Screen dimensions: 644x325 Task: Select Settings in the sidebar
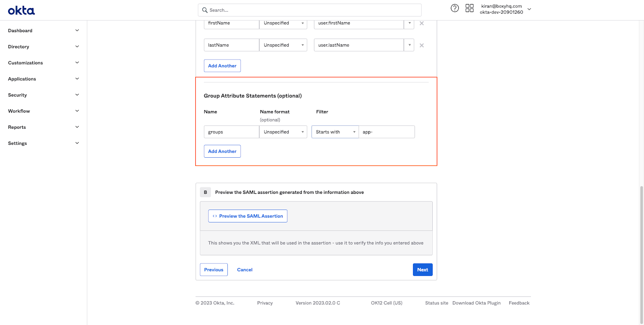point(17,143)
